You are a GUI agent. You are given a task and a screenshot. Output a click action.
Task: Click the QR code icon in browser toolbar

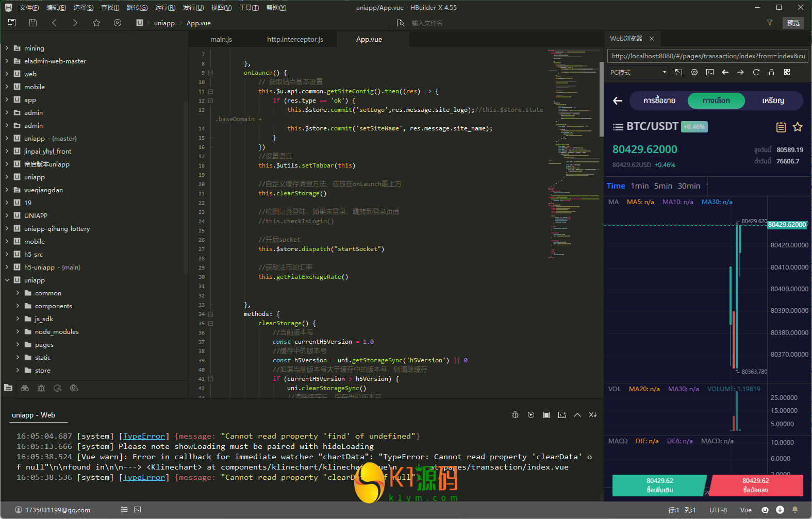[787, 72]
